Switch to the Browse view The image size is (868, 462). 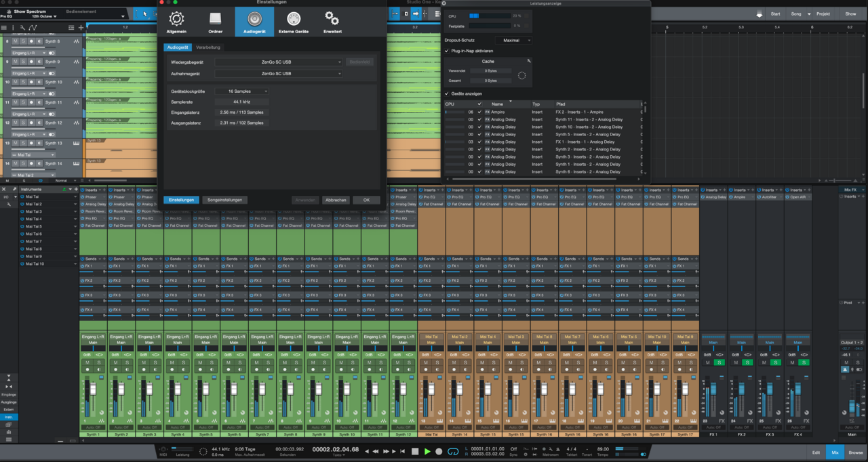coord(856,452)
